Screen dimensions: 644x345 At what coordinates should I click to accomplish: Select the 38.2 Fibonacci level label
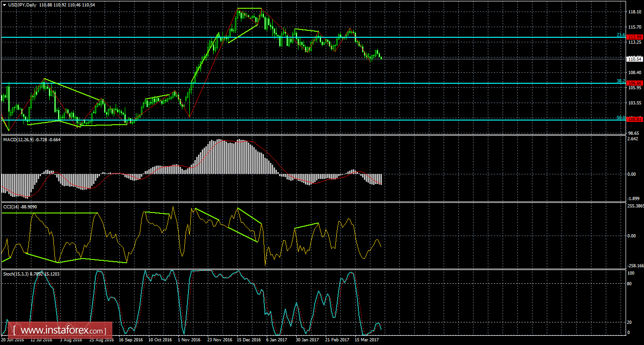621,81
